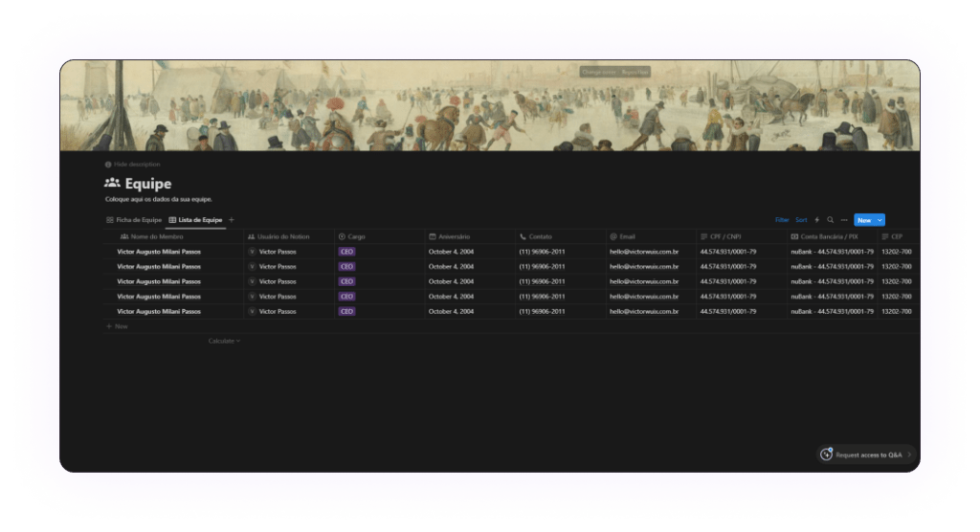Screen dimensions: 980x532
Task: Click the first row's October 4, 2004 date
Action: point(452,252)
